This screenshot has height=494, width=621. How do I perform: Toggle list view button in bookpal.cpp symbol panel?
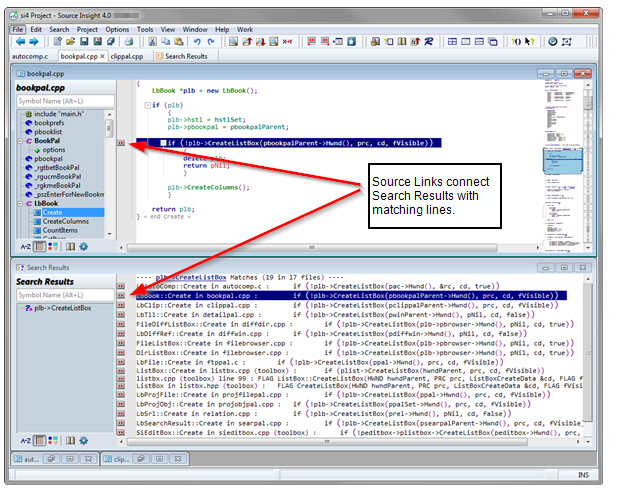[40, 247]
